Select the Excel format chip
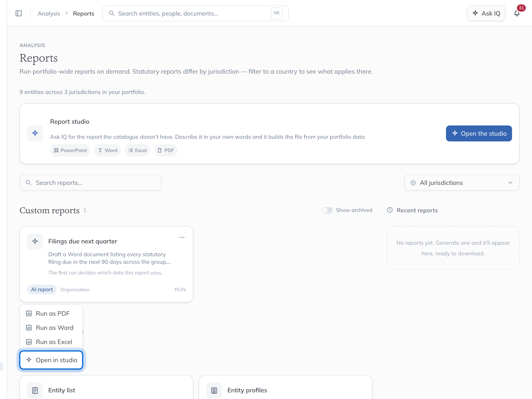The image size is (532, 399). click(x=137, y=150)
